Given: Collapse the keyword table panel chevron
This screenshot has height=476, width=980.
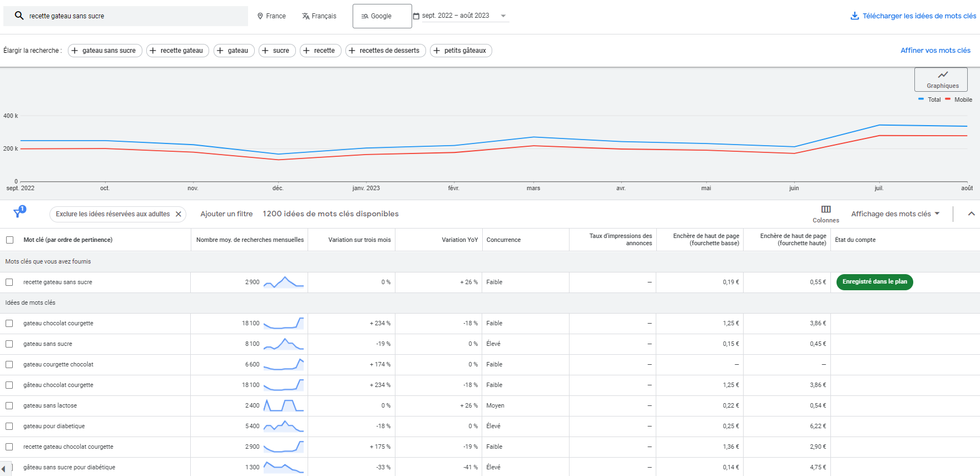Looking at the screenshot, I should click(971, 214).
